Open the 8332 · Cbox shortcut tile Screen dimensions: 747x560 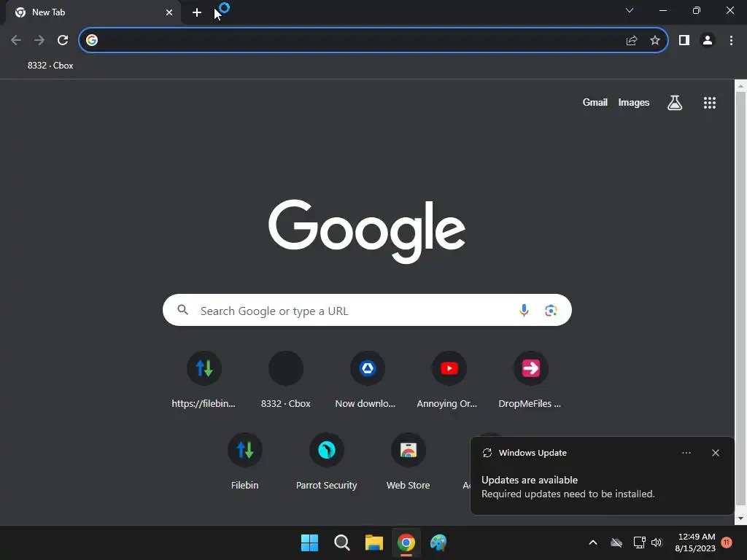pos(286,379)
